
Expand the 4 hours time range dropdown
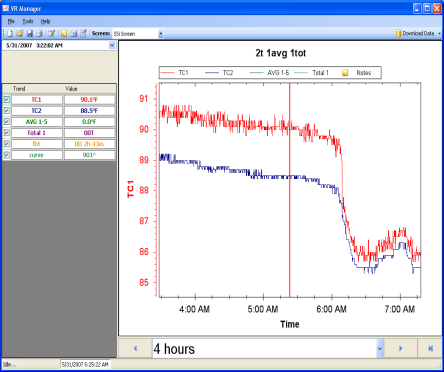(x=380, y=349)
